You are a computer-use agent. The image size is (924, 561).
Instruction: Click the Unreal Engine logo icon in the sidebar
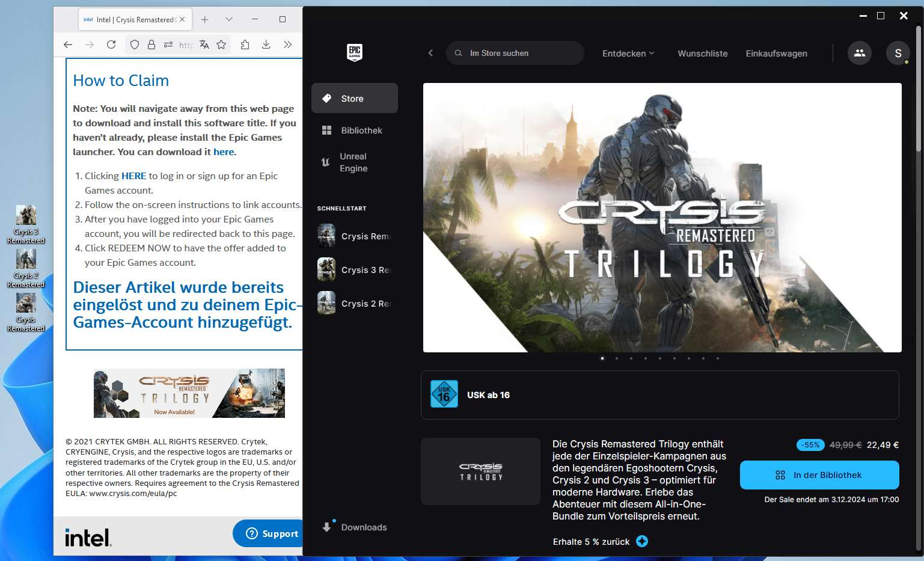click(x=326, y=162)
